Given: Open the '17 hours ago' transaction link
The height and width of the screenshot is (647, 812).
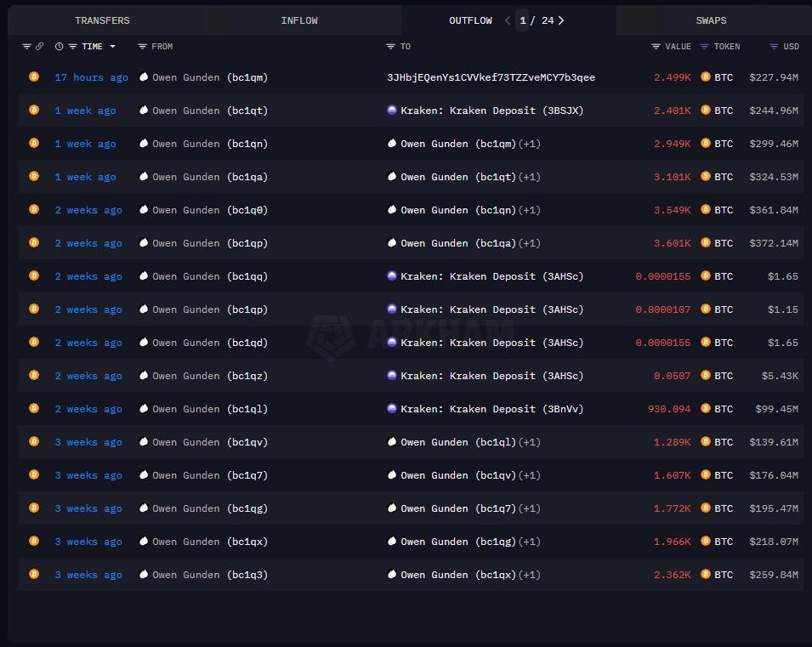Looking at the screenshot, I should click(91, 77).
